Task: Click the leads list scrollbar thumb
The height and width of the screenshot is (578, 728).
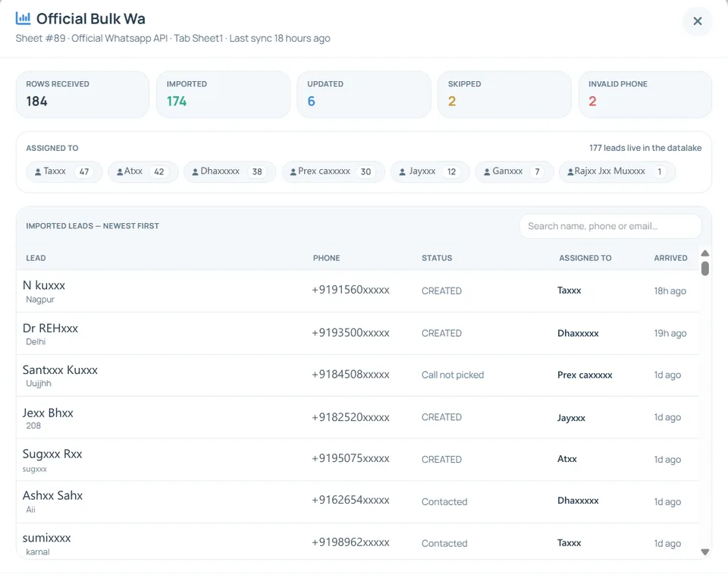Action: point(704,269)
